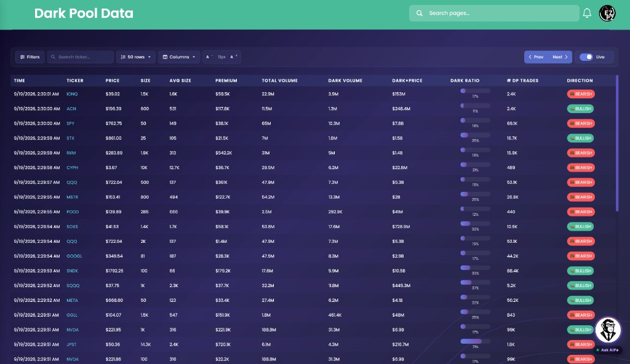The image size is (630, 364).
Task: Click the BULLISH badge in META row
Action: 580,300
